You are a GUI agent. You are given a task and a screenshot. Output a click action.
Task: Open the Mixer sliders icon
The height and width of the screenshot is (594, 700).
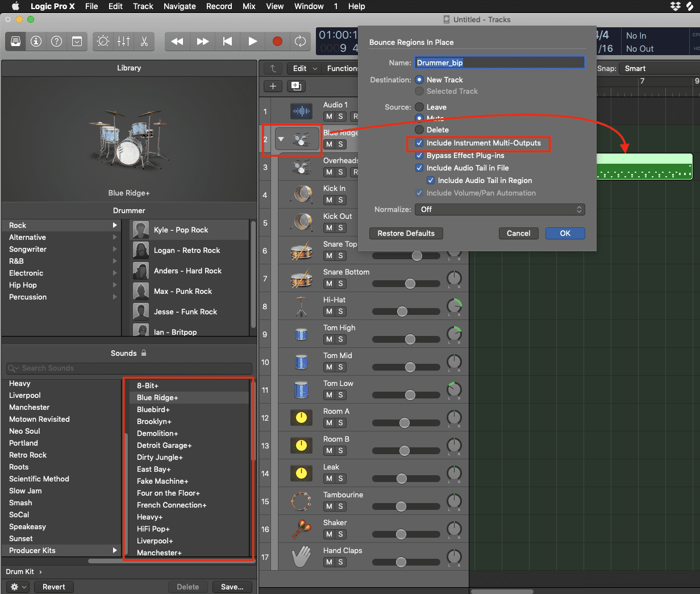pyautogui.click(x=123, y=41)
